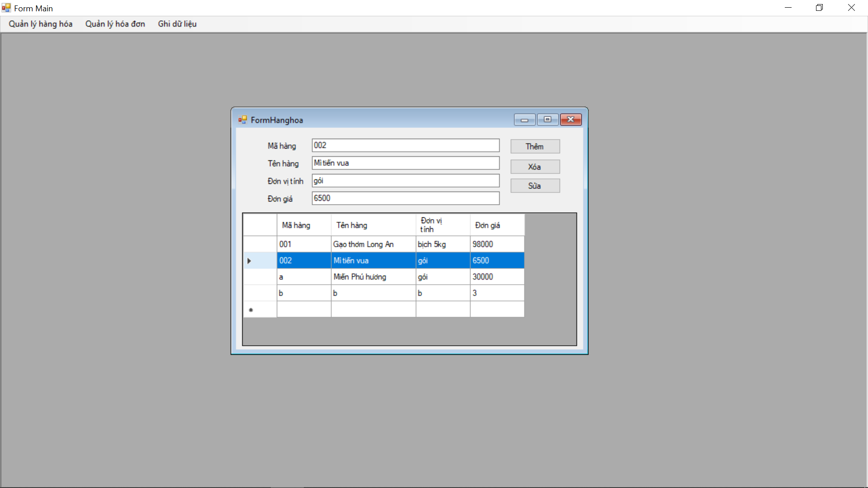Click the Thêm button
The width and height of the screenshot is (868, 488).
[535, 146]
